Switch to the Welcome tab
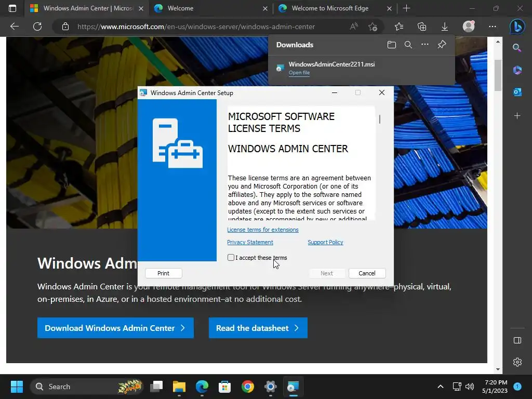 (x=210, y=8)
